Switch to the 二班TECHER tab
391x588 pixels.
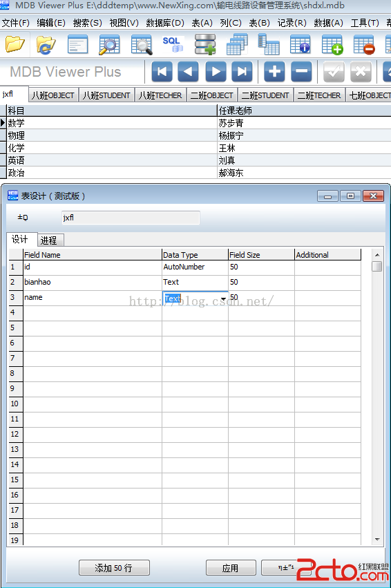point(319,95)
